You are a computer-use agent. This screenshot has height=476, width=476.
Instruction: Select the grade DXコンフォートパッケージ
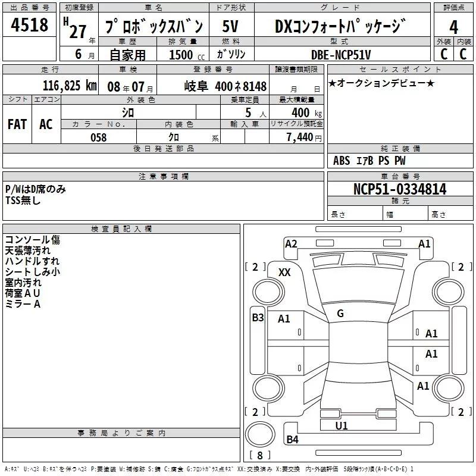340,26
